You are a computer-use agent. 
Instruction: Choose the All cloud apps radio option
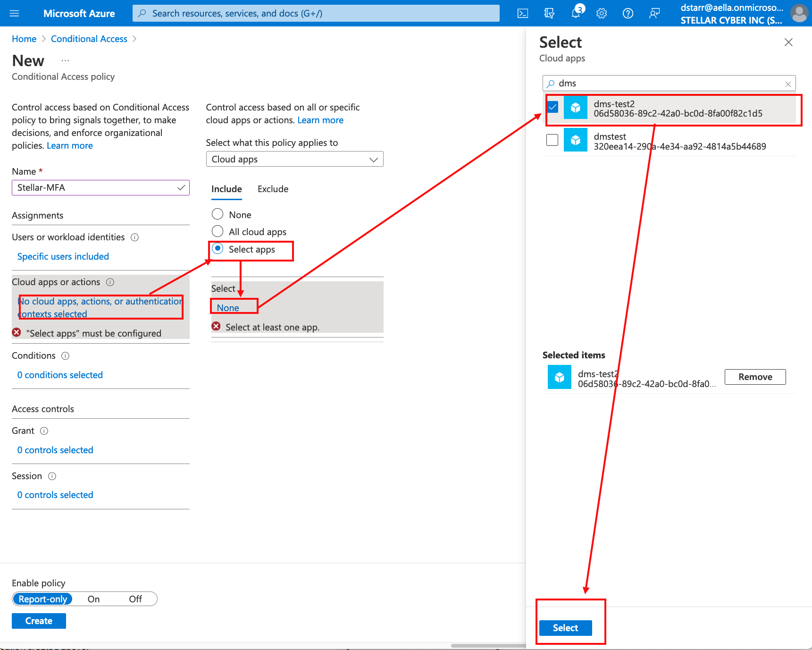(218, 231)
